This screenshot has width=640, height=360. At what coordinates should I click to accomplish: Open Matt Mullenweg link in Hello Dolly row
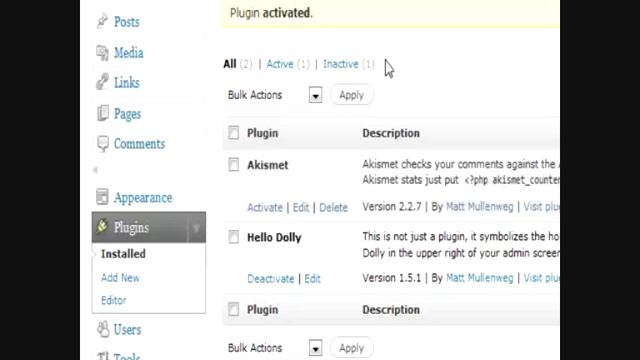(480, 278)
